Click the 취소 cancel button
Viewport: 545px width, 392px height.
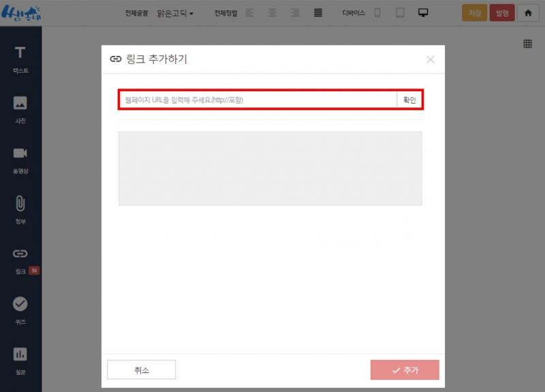coord(142,370)
